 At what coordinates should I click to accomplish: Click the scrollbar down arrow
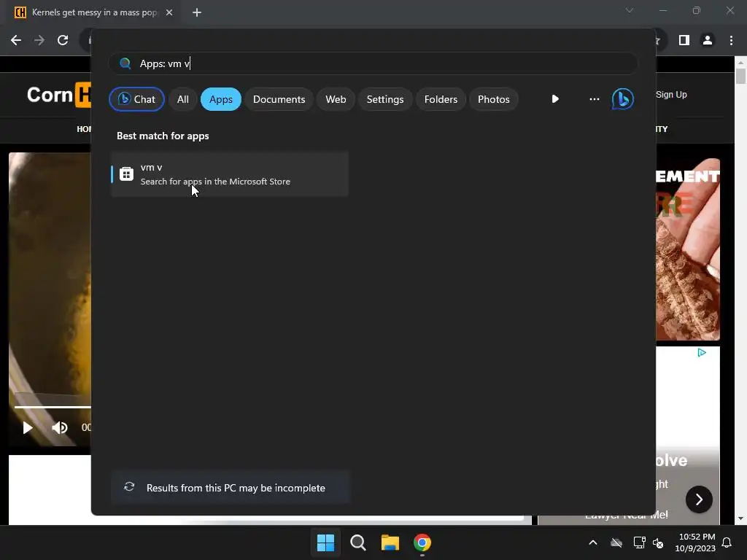pos(740,518)
